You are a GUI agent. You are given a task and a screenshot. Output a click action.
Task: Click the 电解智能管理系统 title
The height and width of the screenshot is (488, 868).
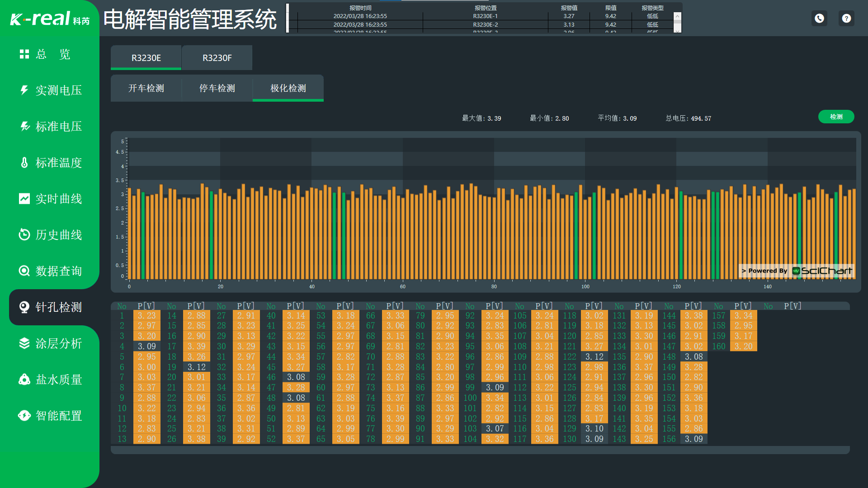tap(190, 19)
